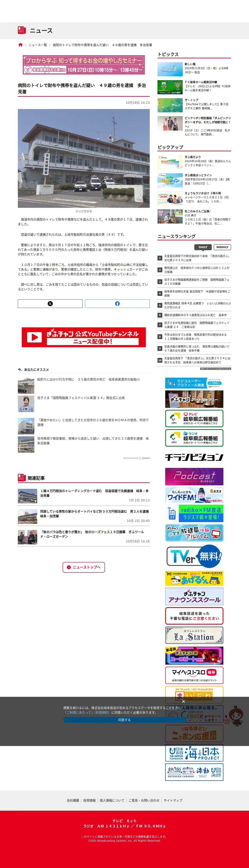Open the ニッポン応援団 banner
This screenshot has height=868, width=249.
[194, 733]
